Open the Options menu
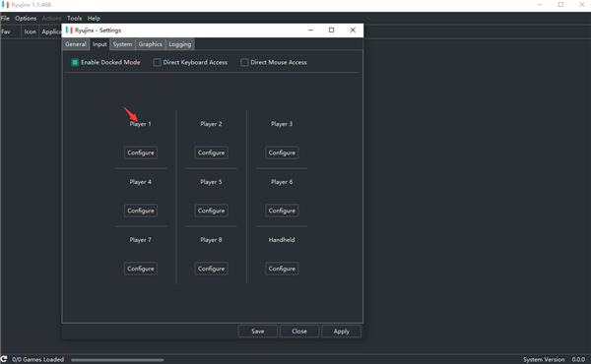 pos(26,18)
